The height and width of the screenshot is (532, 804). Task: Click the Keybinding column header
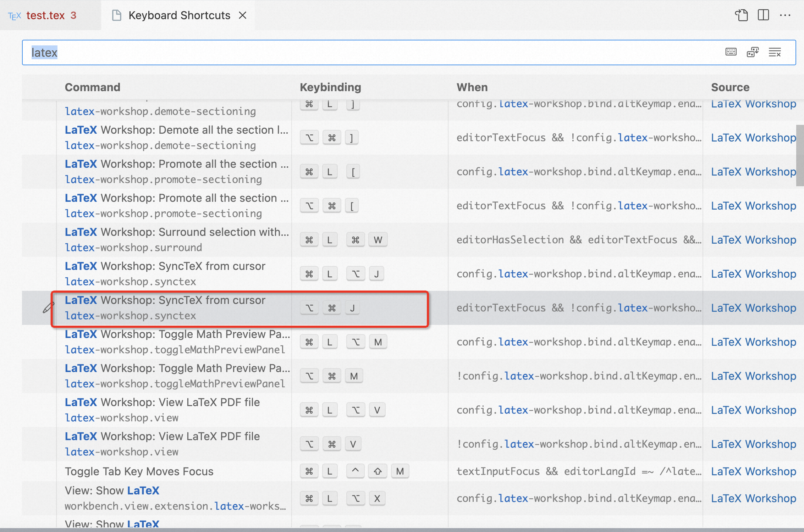tap(330, 87)
